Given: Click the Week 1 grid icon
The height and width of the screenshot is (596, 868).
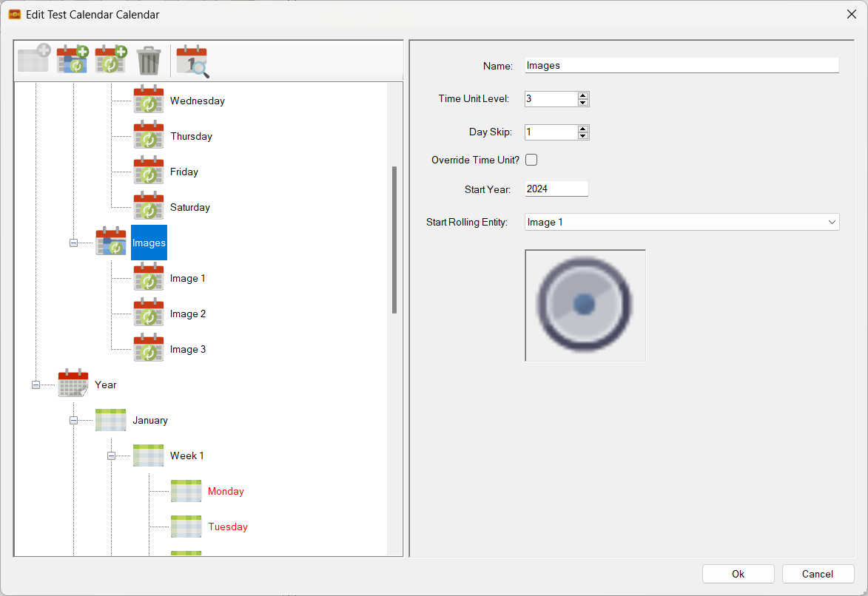Looking at the screenshot, I should [149, 456].
